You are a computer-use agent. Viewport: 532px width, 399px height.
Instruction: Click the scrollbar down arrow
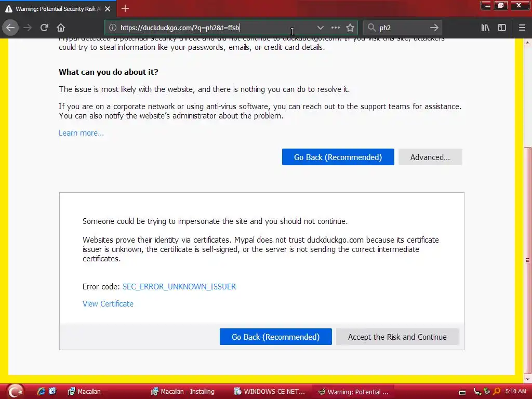527,380
